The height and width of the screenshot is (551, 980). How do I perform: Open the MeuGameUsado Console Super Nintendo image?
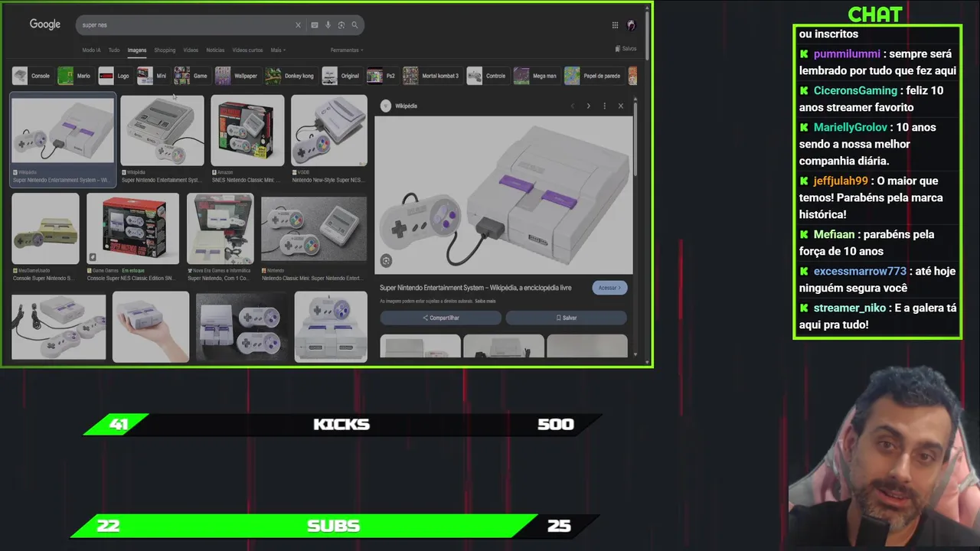click(45, 228)
